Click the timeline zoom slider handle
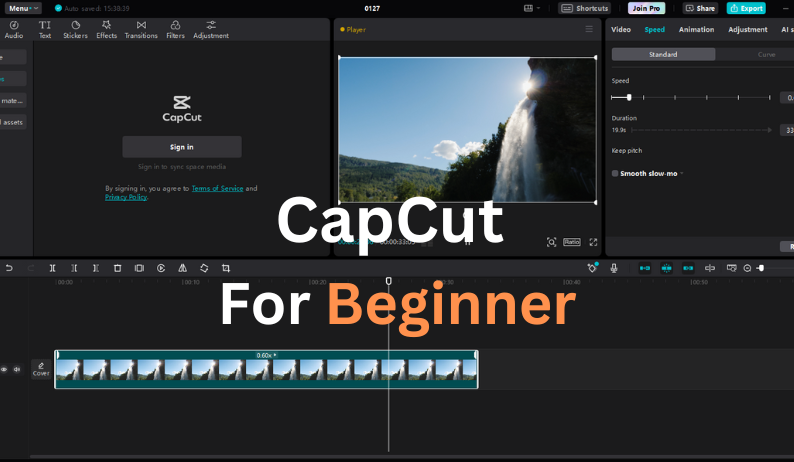The width and height of the screenshot is (794, 462). coord(761,268)
